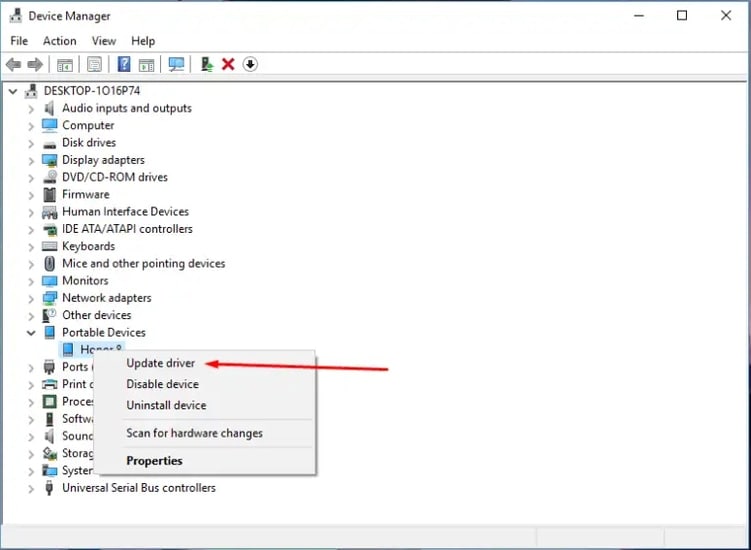The width and height of the screenshot is (751, 550).
Task: Click the circled down-arrow disable icon
Action: point(250,64)
